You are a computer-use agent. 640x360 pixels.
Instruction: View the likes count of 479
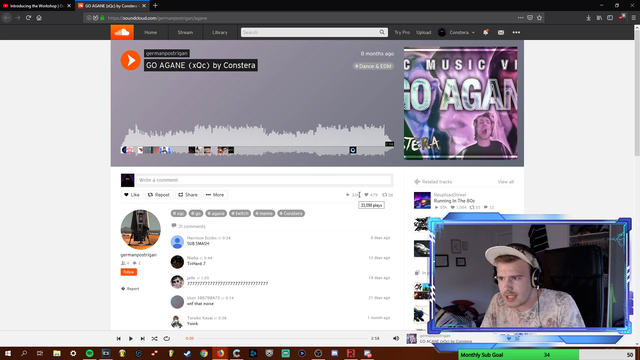click(x=371, y=195)
